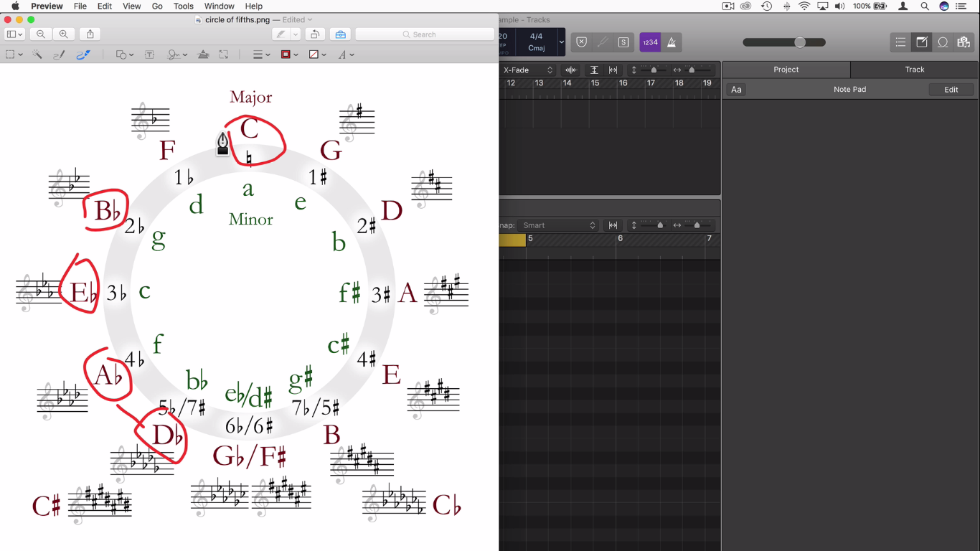Open the Share button in Preview
980x551 pixels.
[90, 34]
